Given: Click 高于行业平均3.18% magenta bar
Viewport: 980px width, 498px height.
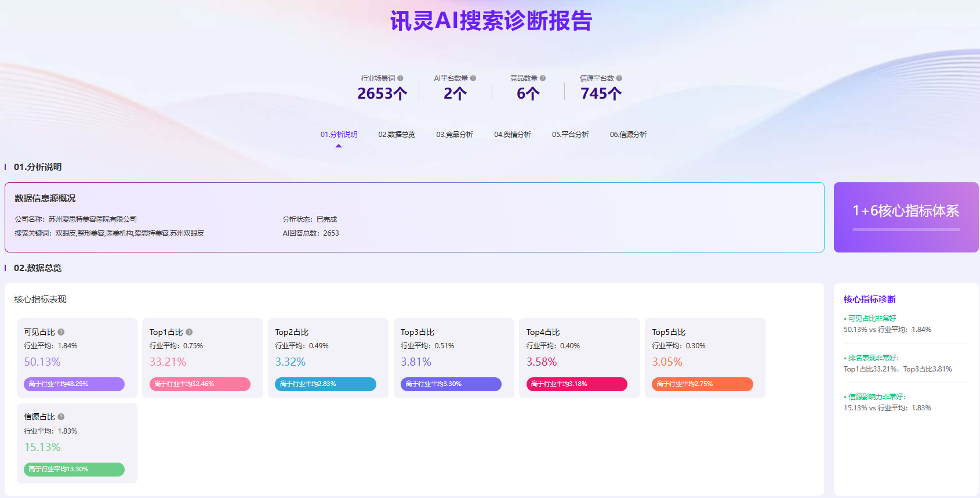Looking at the screenshot, I should click(577, 384).
